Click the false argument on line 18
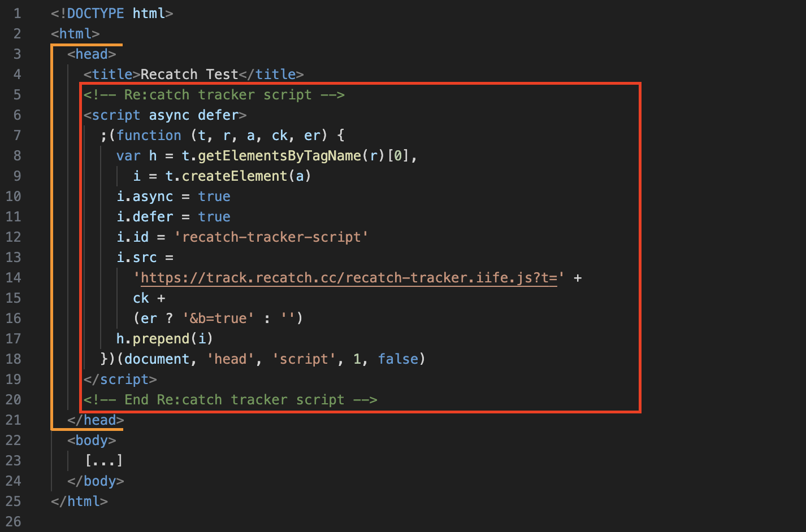The width and height of the screenshot is (806, 532). pyautogui.click(x=398, y=359)
